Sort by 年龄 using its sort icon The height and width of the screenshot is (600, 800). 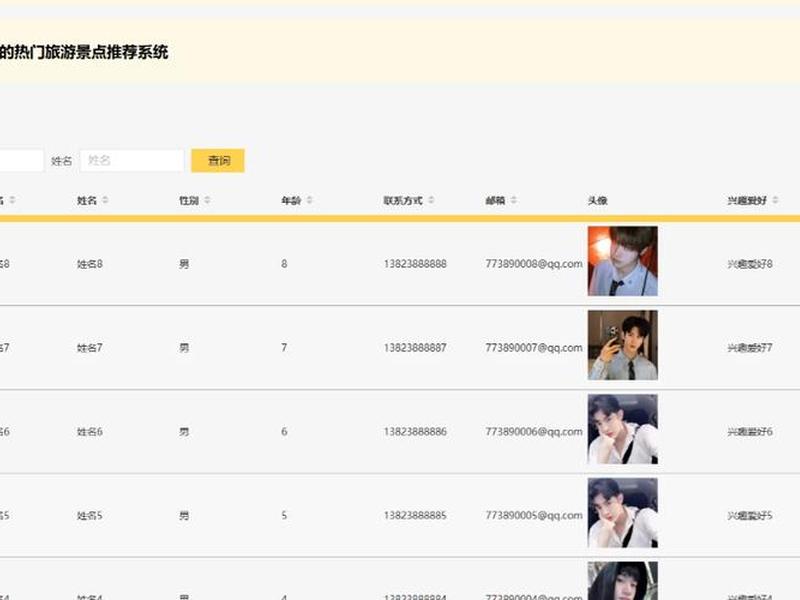click(309, 200)
